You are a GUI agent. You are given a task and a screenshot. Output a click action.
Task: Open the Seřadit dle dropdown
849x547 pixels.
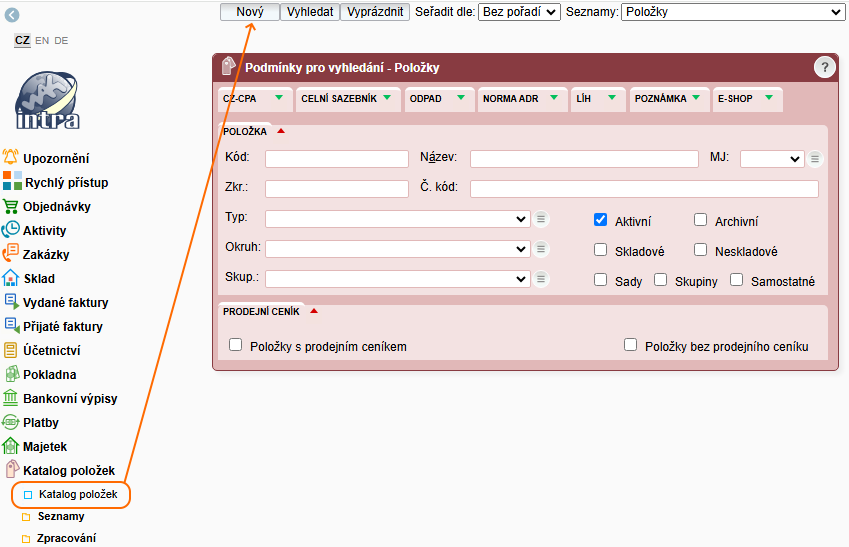tap(519, 12)
